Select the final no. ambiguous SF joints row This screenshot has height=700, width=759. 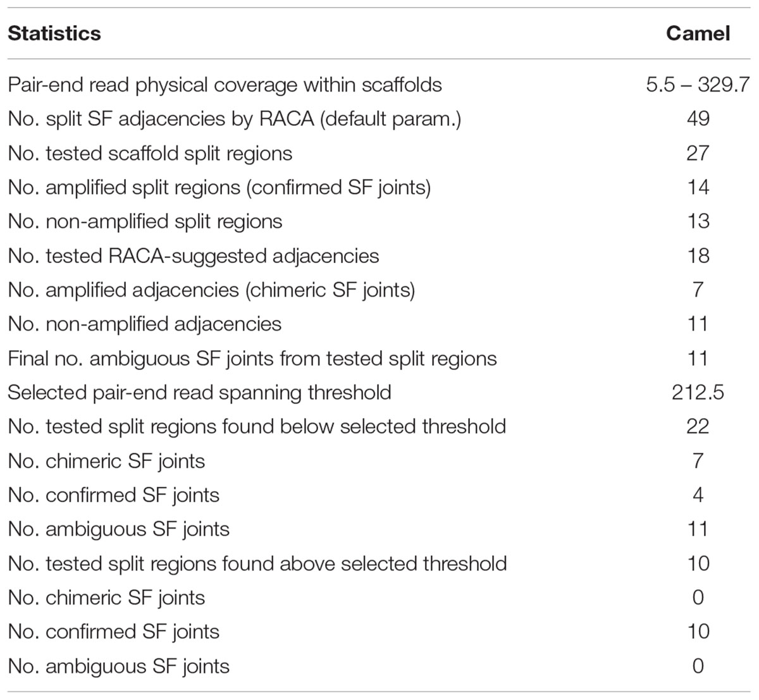click(379, 359)
